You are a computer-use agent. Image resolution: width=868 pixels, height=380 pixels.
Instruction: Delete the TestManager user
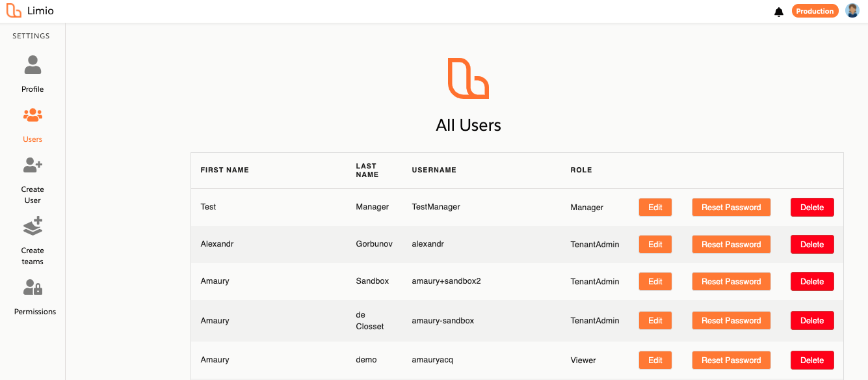811,208
